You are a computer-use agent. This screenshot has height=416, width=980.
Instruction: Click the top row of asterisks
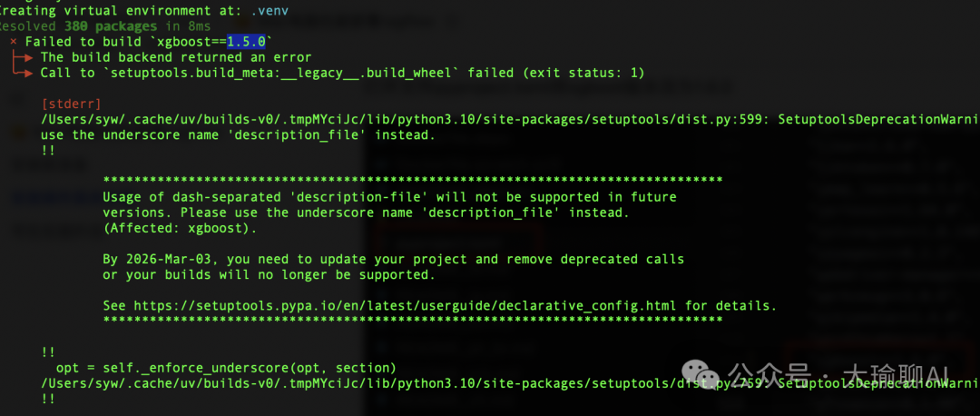coord(413,180)
